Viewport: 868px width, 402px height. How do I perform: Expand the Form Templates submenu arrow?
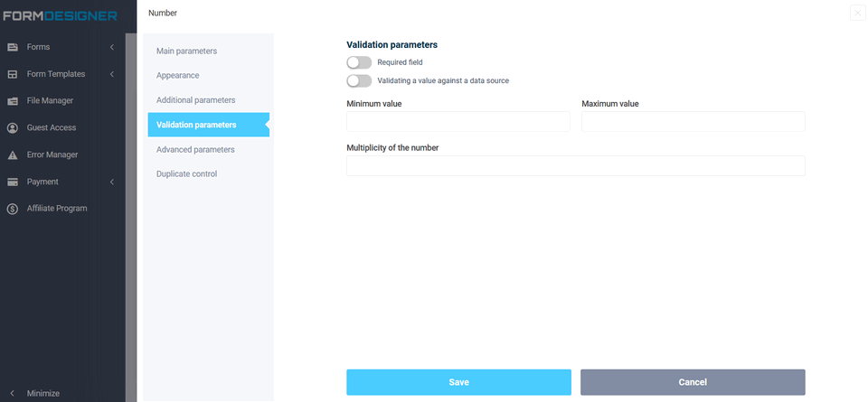pos(112,73)
